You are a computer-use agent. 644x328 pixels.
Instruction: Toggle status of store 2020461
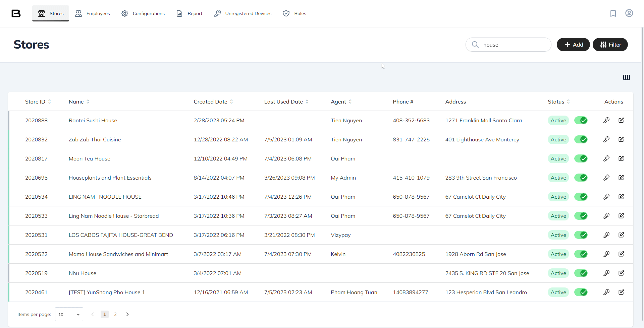(581, 292)
